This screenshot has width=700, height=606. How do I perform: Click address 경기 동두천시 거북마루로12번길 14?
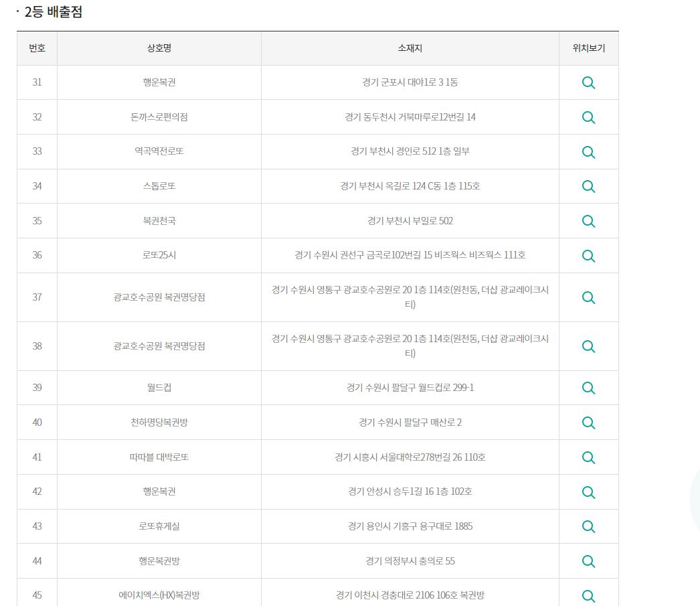[x=410, y=117]
